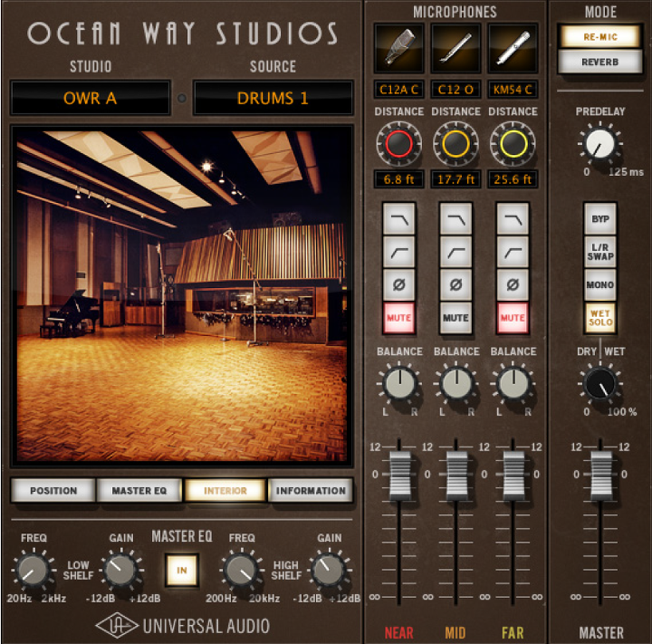Image resolution: width=652 pixels, height=644 pixels.
Task: Switch to the Master EQ tab
Action: pos(139,491)
